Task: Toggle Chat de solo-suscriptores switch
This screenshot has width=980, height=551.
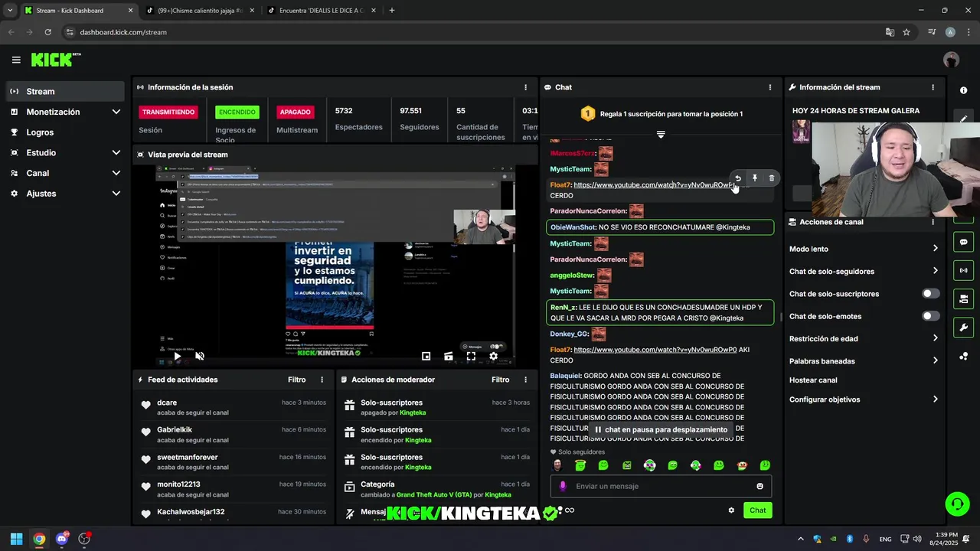Action: click(x=930, y=294)
